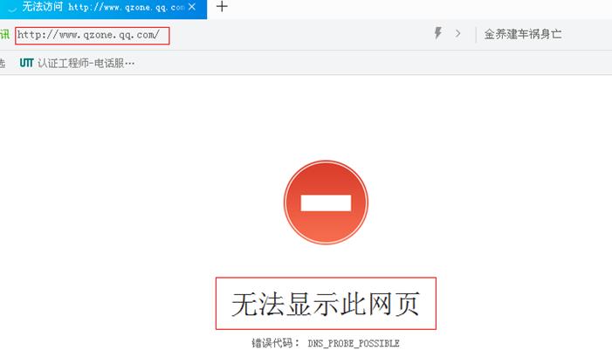The height and width of the screenshot is (364, 612).
Task: Click the UTT bookmark favicon
Action: click(26, 63)
